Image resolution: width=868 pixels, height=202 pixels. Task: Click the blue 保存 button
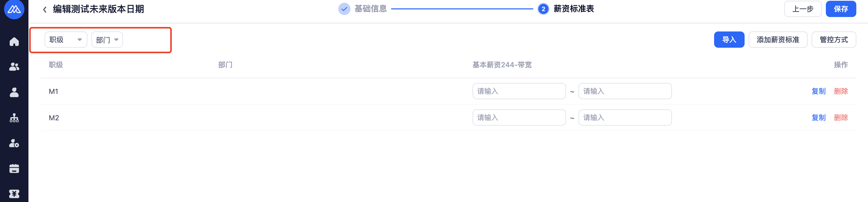coord(841,9)
